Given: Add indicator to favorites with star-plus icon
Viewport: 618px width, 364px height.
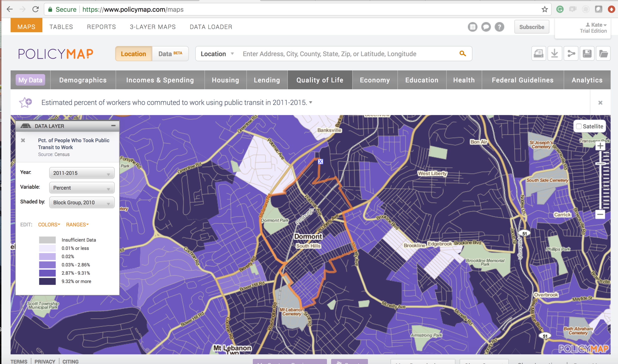Looking at the screenshot, I should [26, 102].
